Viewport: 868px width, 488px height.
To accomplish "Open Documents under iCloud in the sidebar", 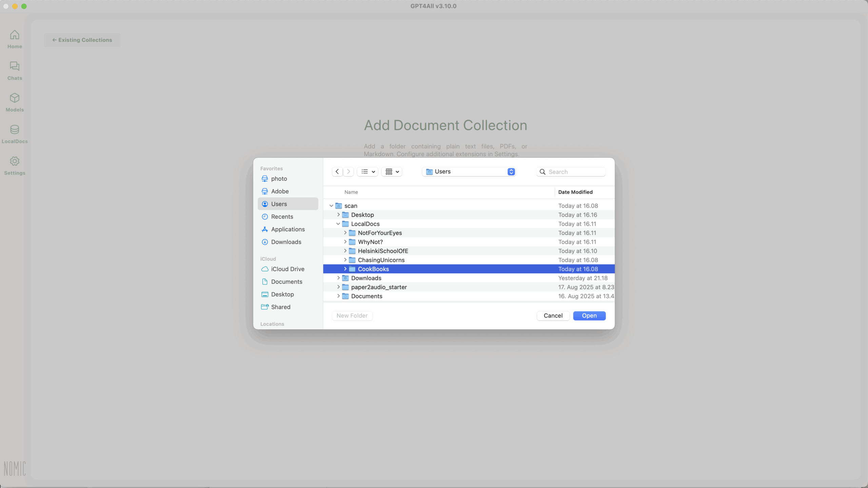I will (x=288, y=282).
